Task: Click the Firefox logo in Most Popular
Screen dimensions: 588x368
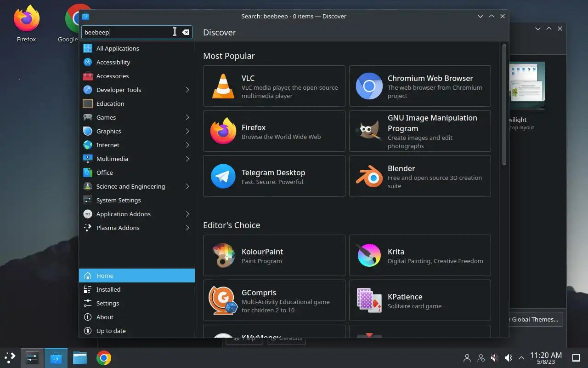Action: click(223, 131)
